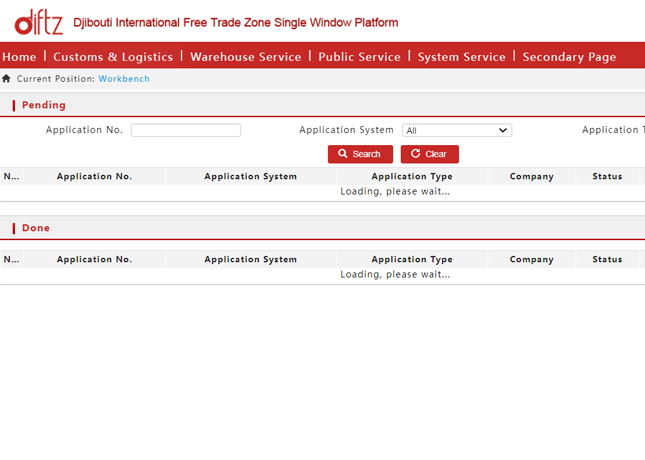645x460 pixels.
Task: Click the Pending section header
Action: [44, 105]
